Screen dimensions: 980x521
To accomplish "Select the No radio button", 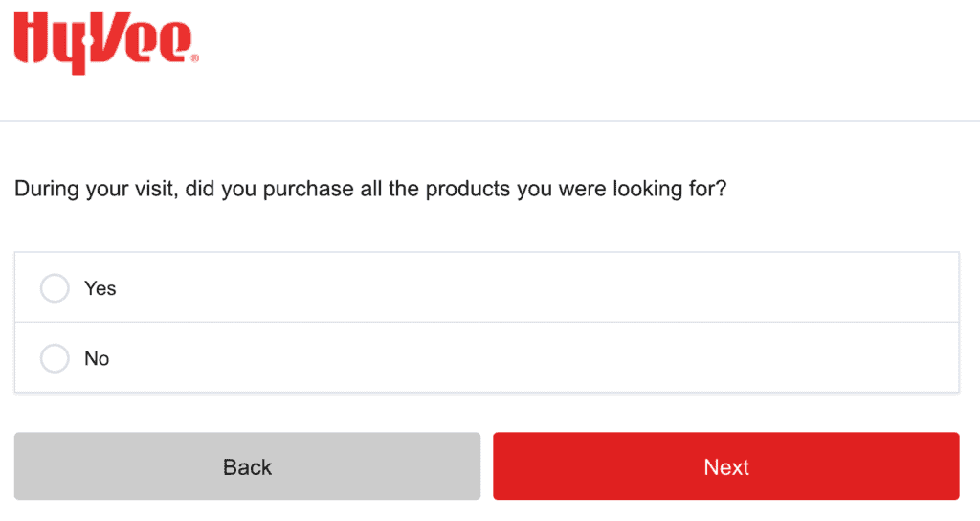I will point(55,358).
